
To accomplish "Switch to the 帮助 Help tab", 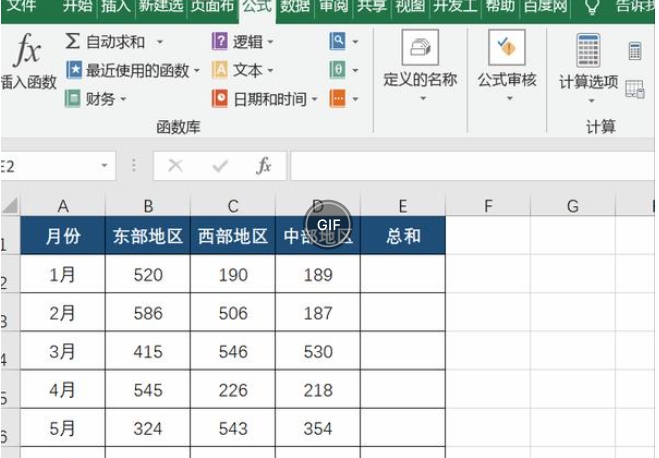I will click(x=500, y=6).
